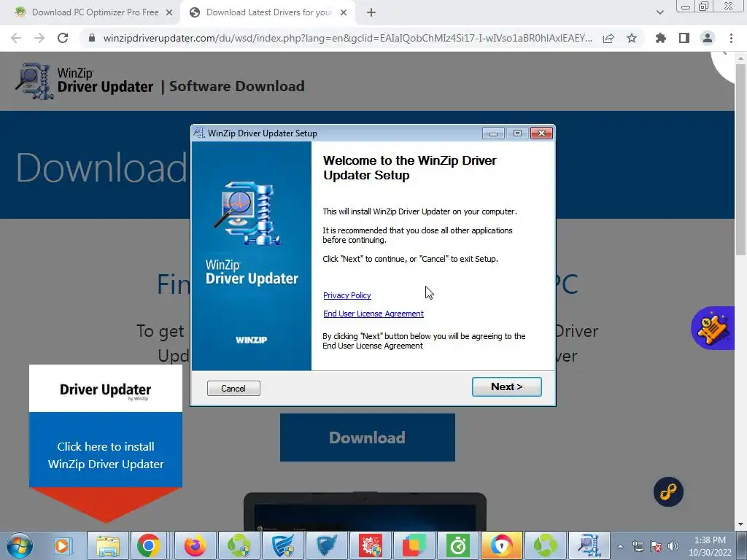
Task: Click the blue Download button on the webpage
Action: 368,437
